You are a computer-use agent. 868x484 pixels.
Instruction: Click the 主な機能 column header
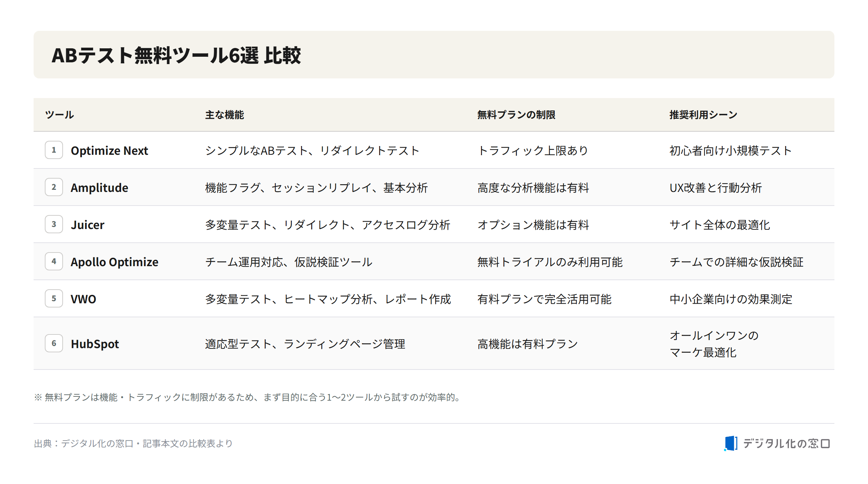[225, 115]
